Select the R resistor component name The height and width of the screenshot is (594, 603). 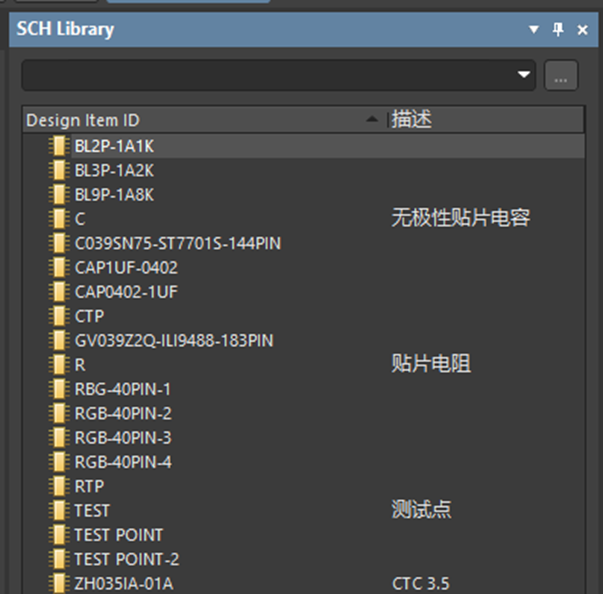click(x=80, y=364)
